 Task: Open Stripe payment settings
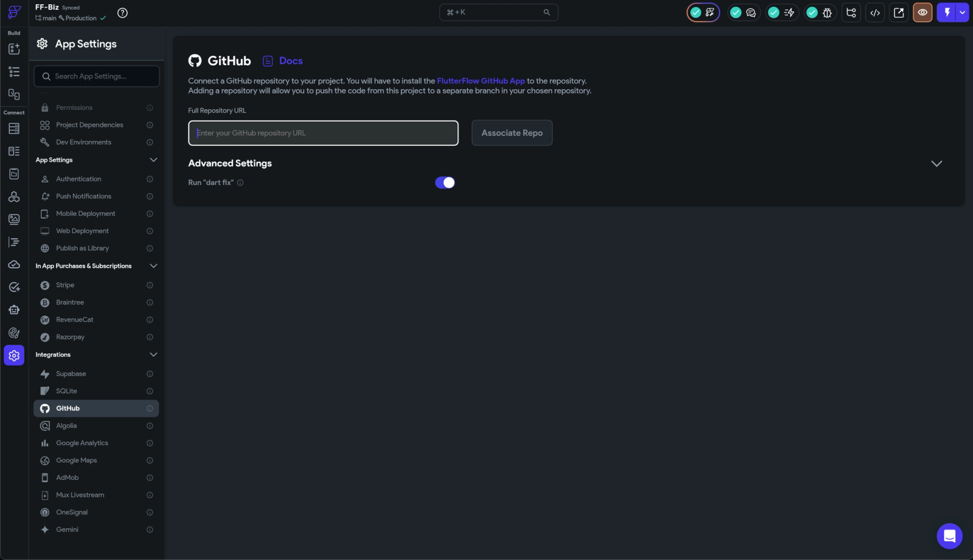[96, 285]
